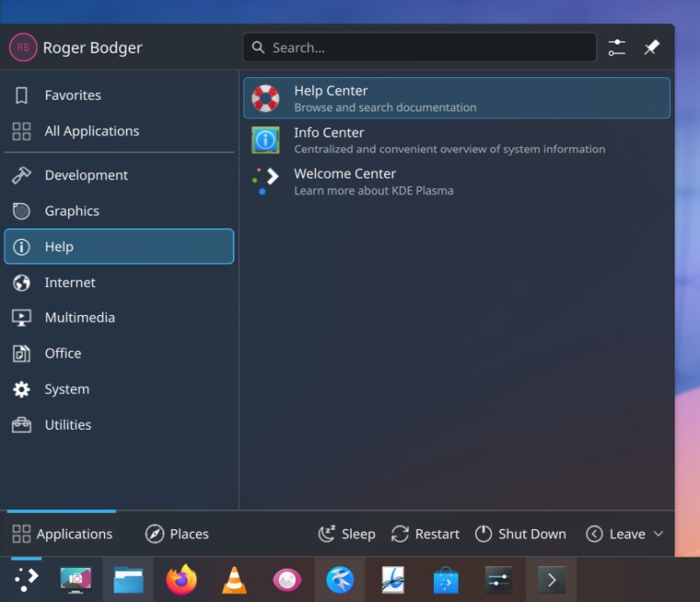Click the KDE application launcher taskbar icon
Viewport: 700px width, 602px height.
pyautogui.click(x=26, y=579)
